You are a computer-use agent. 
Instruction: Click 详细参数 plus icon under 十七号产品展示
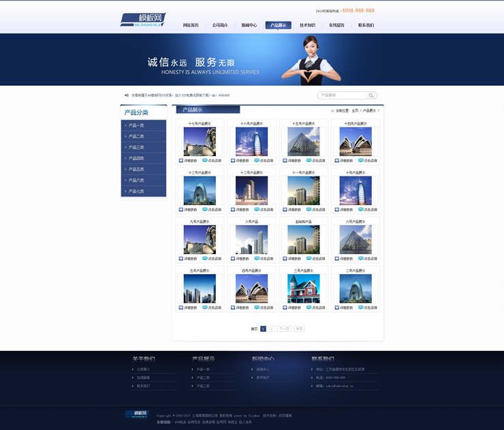point(181,161)
